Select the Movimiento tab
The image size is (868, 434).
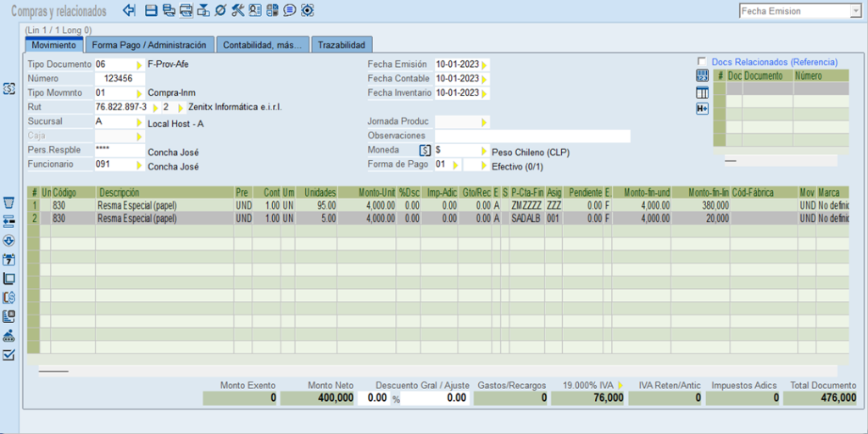[x=53, y=46]
